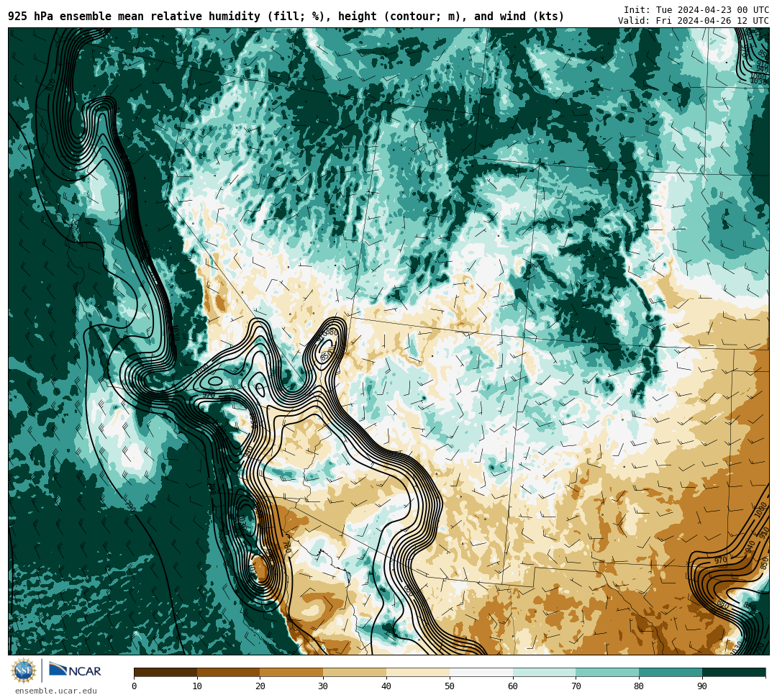The height and width of the screenshot is (700, 777).
Task: Click the colorbar tick label 50
Action: point(450,686)
